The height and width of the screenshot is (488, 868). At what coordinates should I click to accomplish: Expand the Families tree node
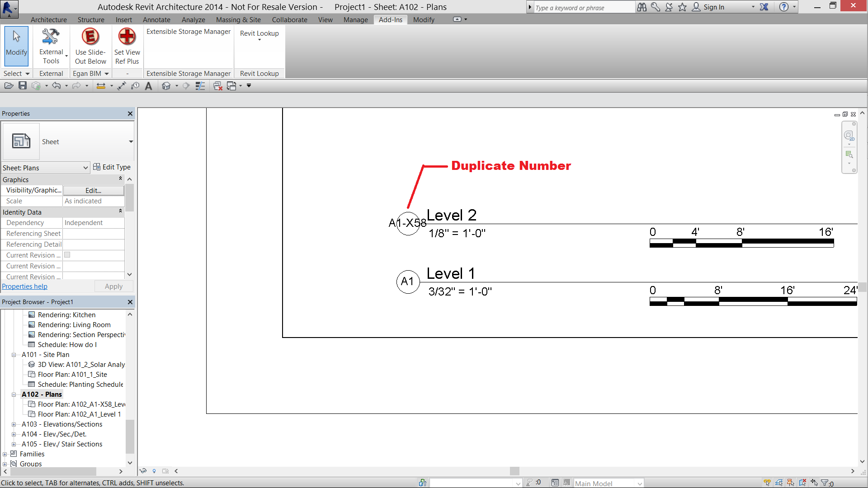(x=5, y=454)
